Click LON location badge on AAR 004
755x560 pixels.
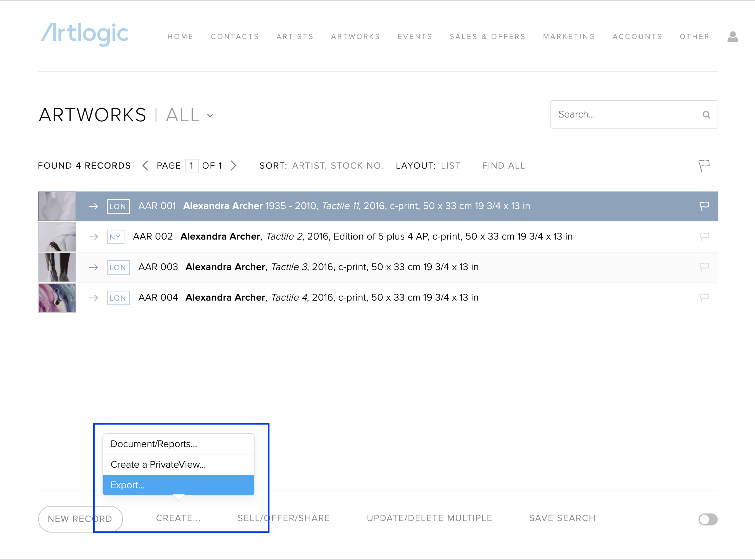(x=118, y=298)
